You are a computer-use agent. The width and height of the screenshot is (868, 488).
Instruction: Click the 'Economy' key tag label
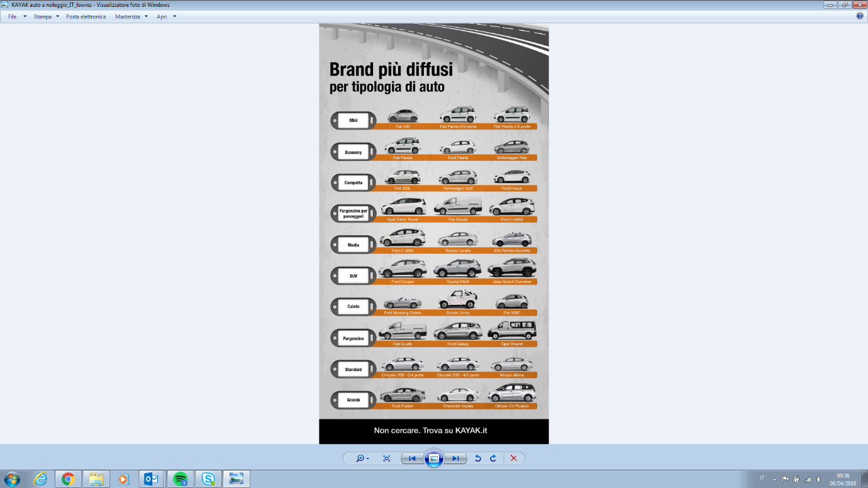(353, 152)
